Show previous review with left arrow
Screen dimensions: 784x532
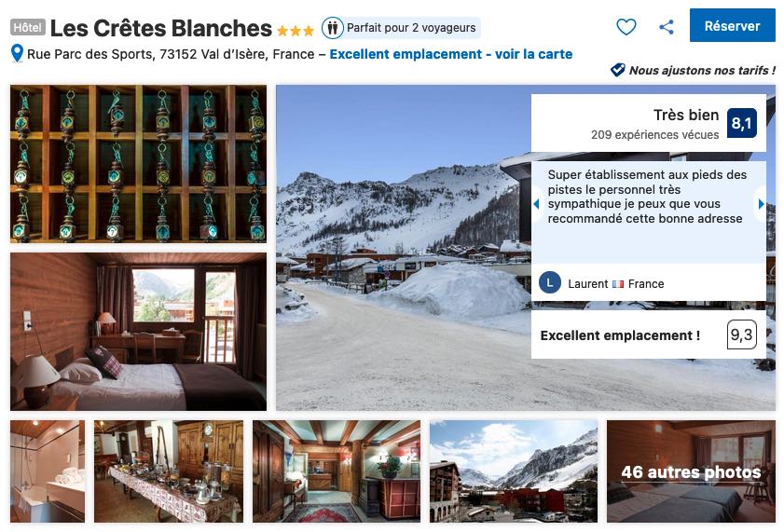pyautogui.click(x=536, y=204)
